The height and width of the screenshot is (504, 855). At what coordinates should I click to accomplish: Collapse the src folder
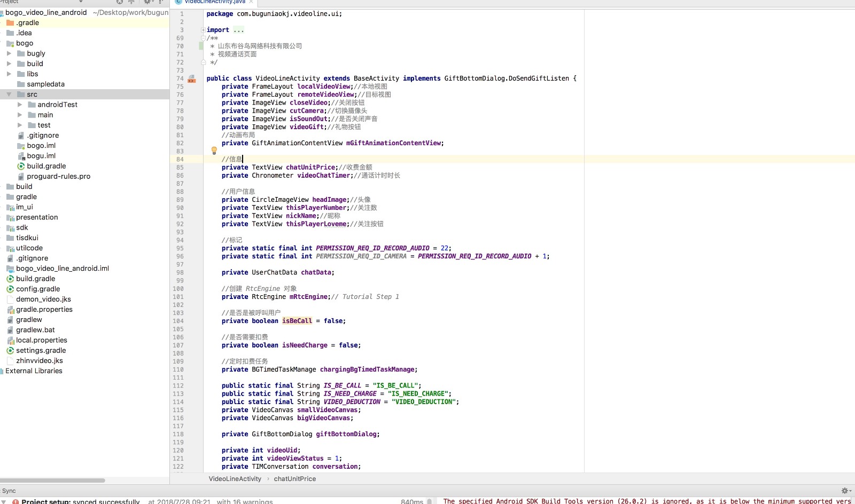tap(9, 94)
